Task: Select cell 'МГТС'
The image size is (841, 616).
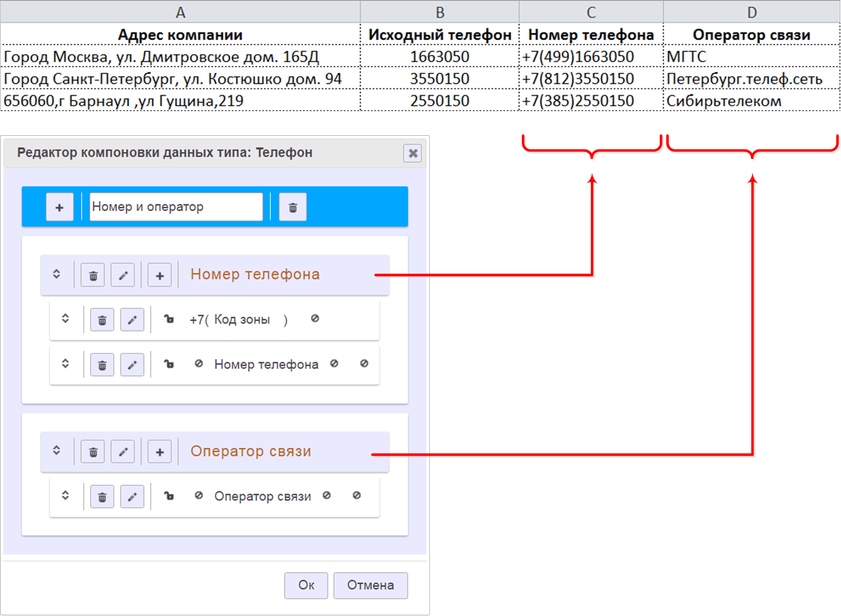Action: click(751, 57)
